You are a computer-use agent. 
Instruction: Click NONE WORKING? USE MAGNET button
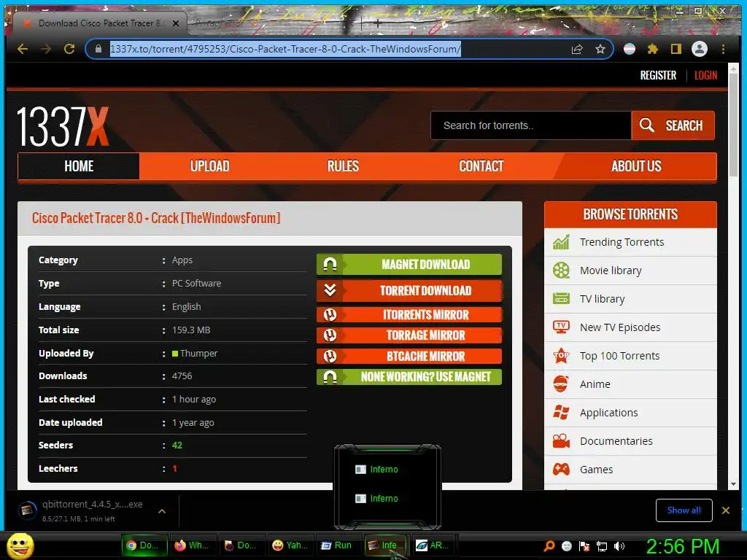click(x=409, y=377)
